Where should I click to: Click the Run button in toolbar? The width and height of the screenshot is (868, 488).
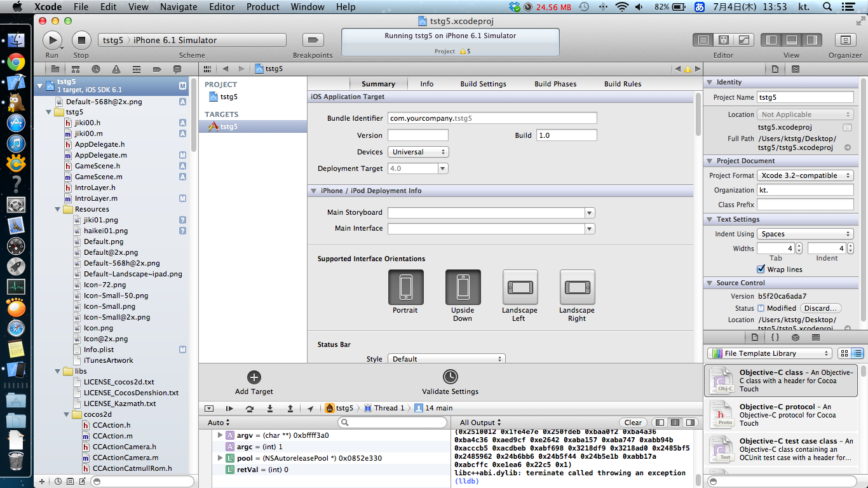tap(52, 40)
